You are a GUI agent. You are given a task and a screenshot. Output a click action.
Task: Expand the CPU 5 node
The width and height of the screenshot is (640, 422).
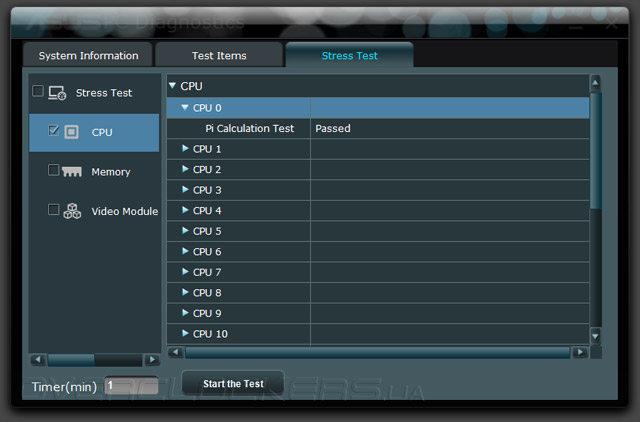185,231
